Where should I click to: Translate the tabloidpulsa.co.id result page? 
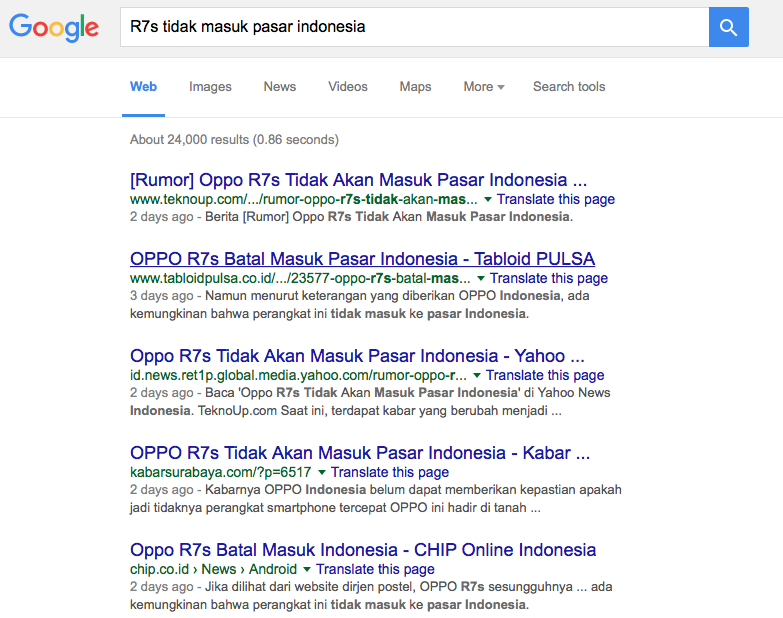tap(549, 278)
